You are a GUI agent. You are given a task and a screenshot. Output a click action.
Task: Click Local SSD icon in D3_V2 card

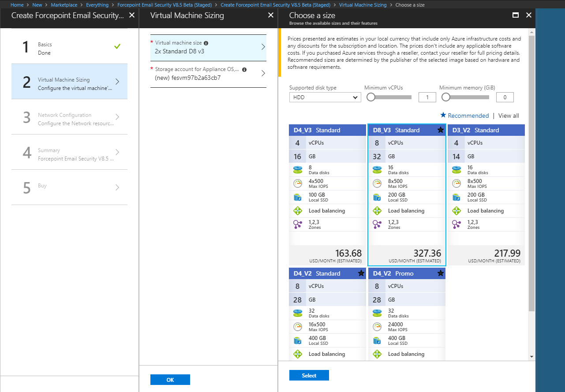pos(456,197)
